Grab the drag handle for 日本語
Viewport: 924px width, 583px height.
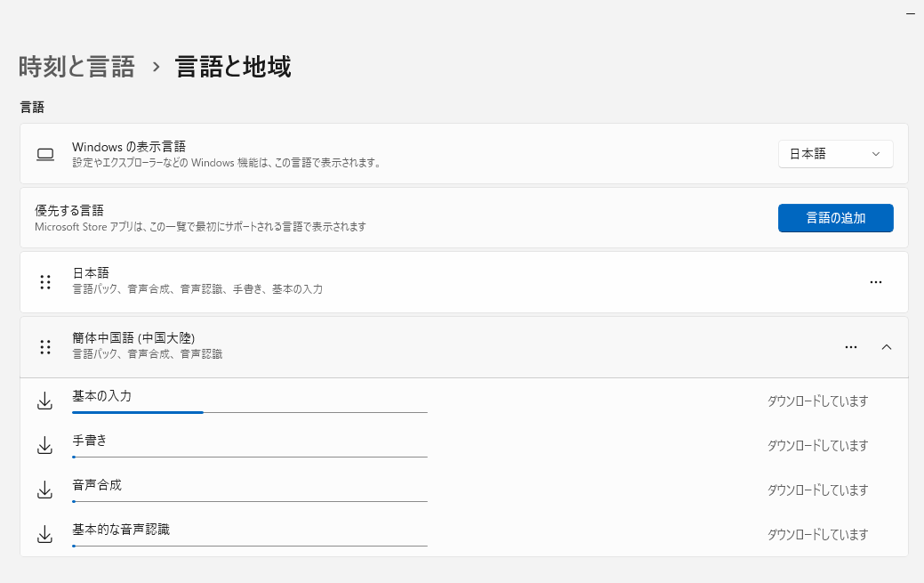[45, 282]
